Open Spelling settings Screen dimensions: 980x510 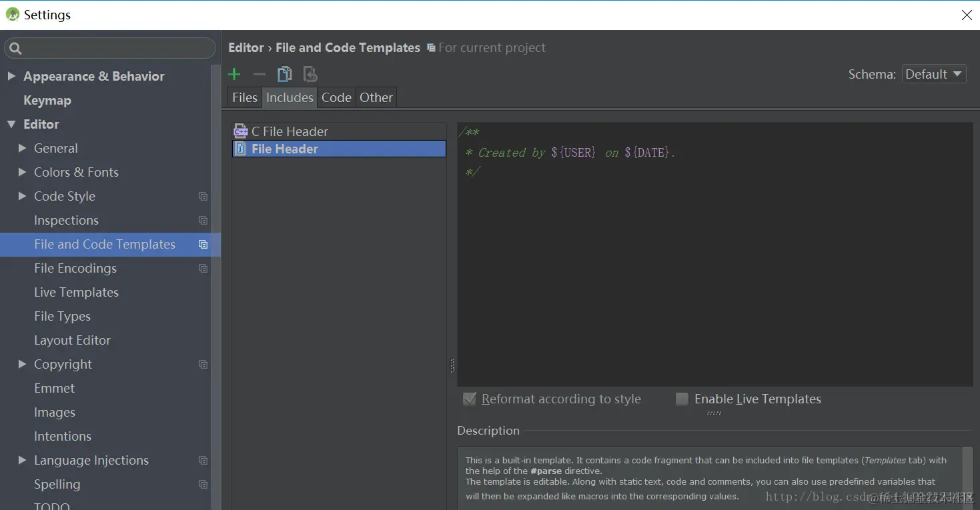pos(57,484)
